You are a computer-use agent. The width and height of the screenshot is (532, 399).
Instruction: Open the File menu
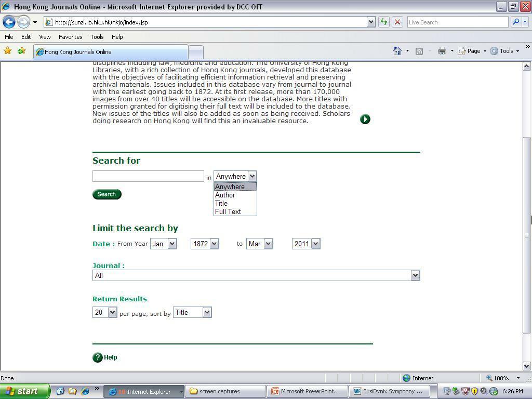tap(9, 37)
